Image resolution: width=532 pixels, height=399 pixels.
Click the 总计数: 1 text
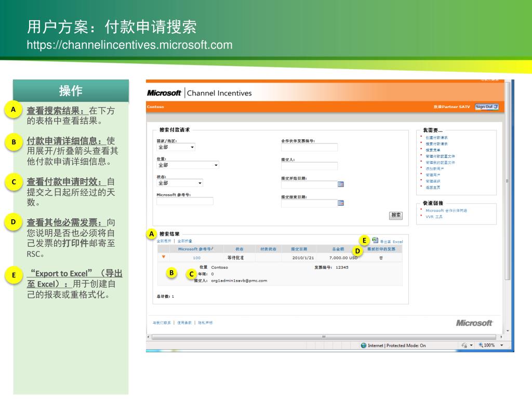point(165,297)
